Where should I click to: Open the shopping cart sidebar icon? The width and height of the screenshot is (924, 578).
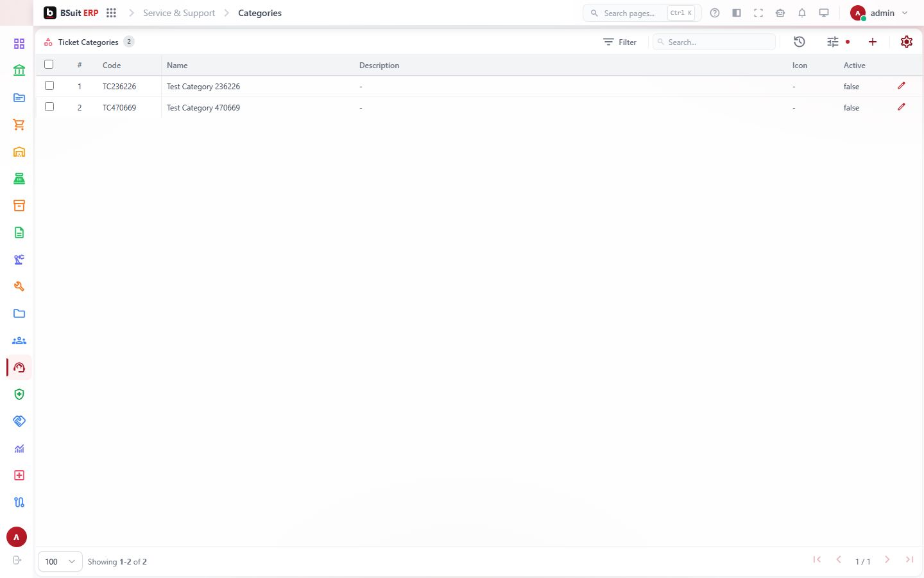(19, 125)
